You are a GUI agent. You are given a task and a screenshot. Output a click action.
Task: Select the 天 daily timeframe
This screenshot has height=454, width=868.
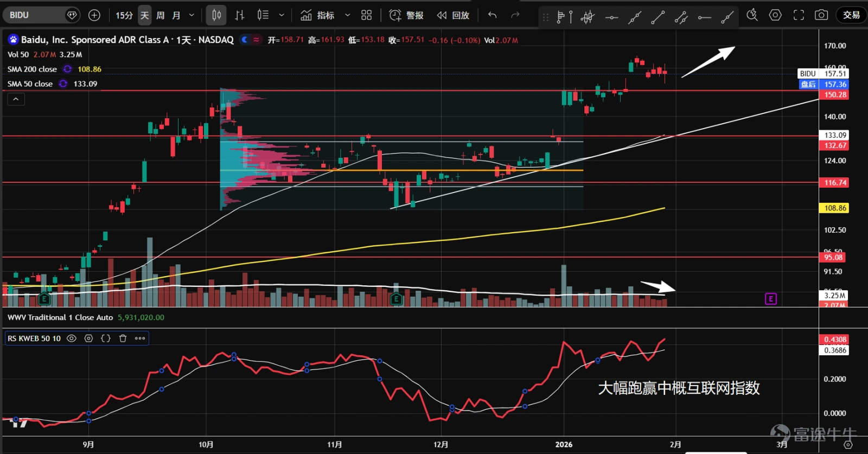click(145, 15)
